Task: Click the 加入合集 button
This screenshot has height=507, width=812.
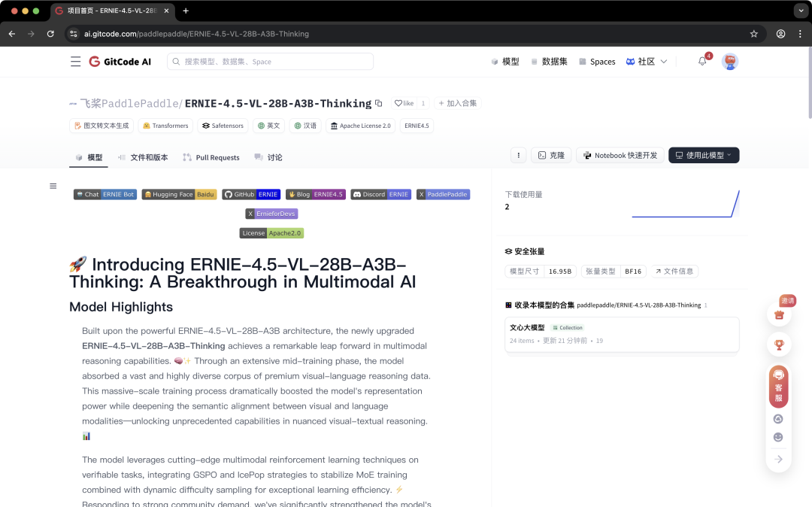Action: (458, 103)
